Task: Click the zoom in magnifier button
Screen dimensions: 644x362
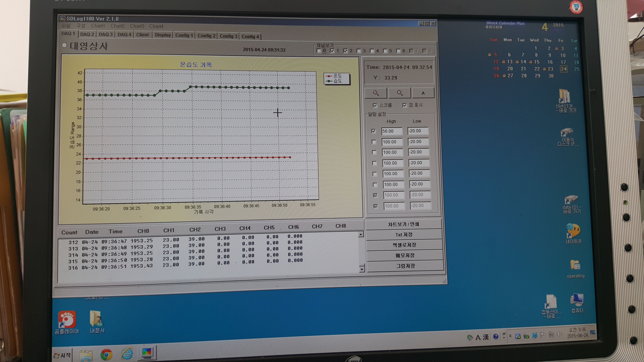Action: [x=376, y=93]
